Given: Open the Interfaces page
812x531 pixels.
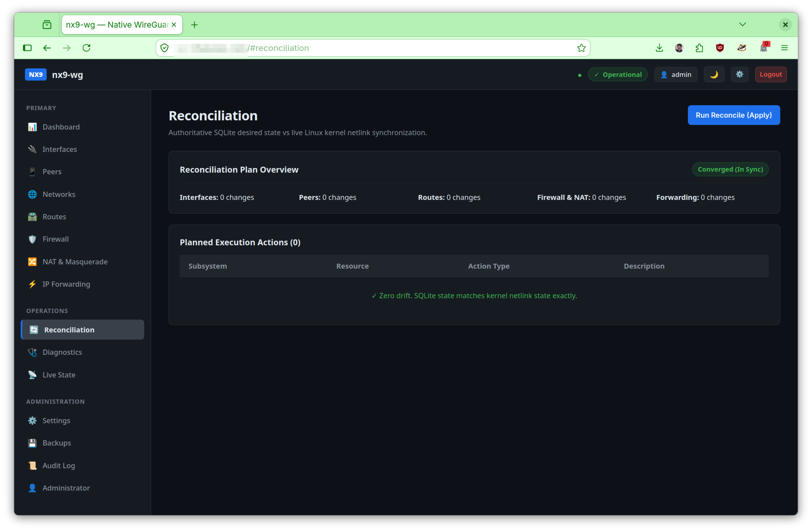Looking at the screenshot, I should [x=82, y=149].
